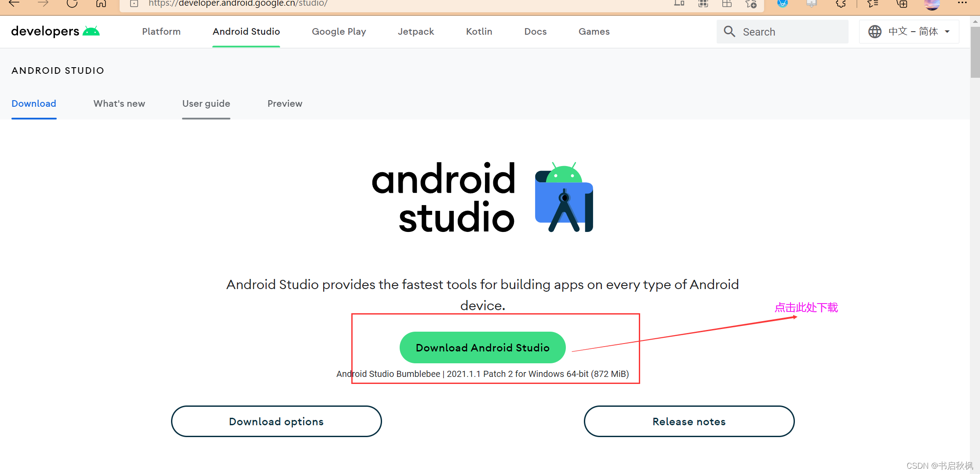Open the Games nav item

(594, 32)
